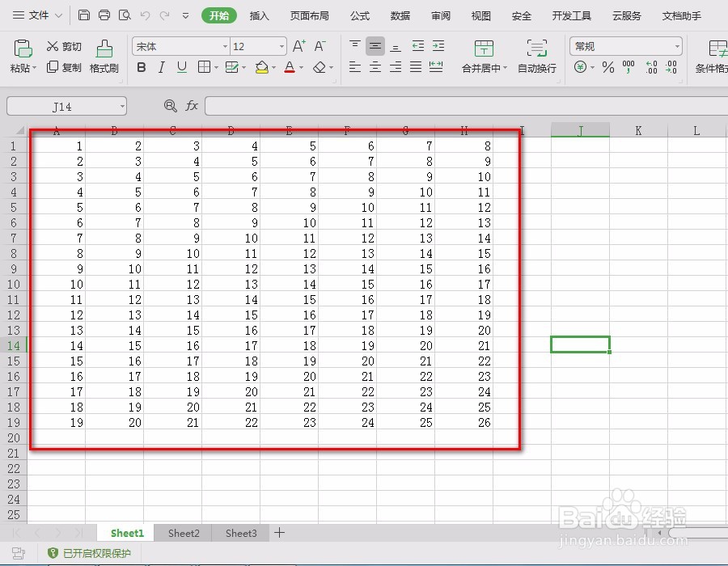The width and height of the screenshot is (728, 566).
Task: Align text left
Action: point(355,67)
